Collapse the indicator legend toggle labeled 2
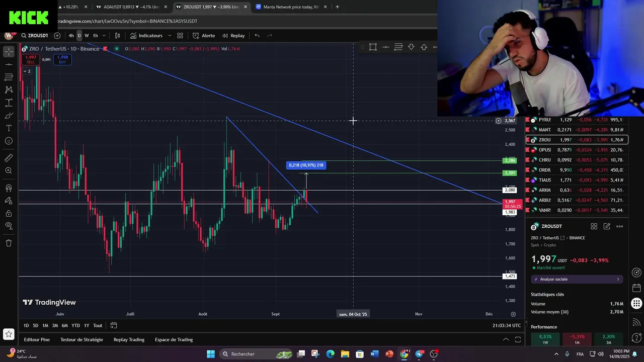 [x=27, y=71]
